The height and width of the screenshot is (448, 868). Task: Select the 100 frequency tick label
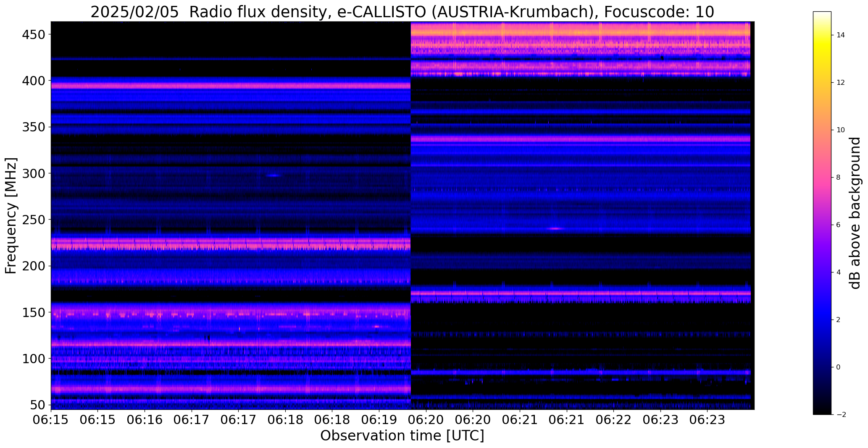pos(33,359)
